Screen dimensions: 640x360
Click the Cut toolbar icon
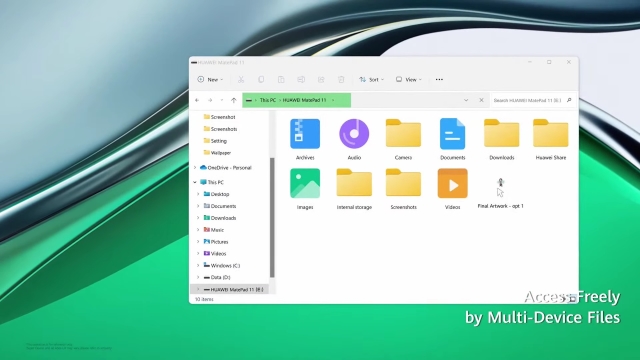(x=241, y=80)
